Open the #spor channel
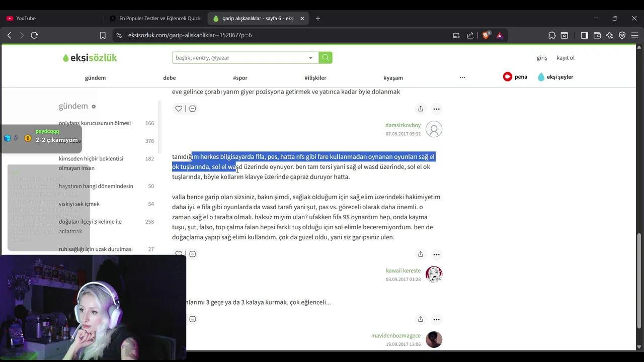 point(240,78)
